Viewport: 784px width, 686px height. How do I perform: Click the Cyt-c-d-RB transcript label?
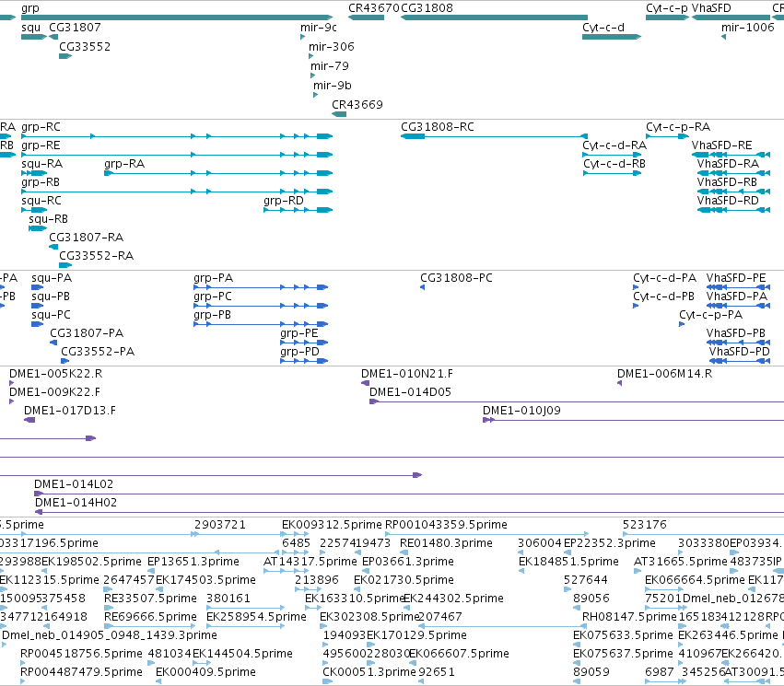pyautogui.click(x=614, y=164)
